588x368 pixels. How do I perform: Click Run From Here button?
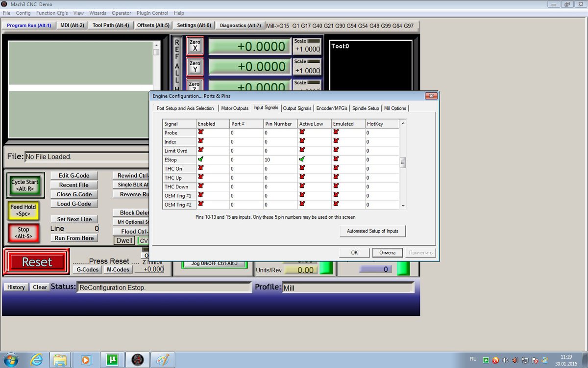pos(74,238)
